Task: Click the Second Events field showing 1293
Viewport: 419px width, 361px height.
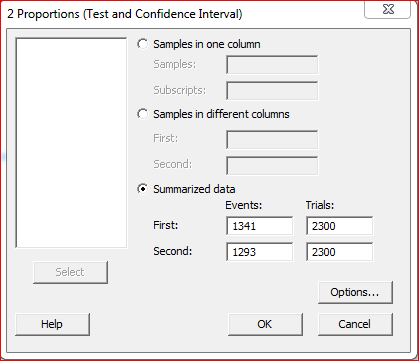Action: 259,252
